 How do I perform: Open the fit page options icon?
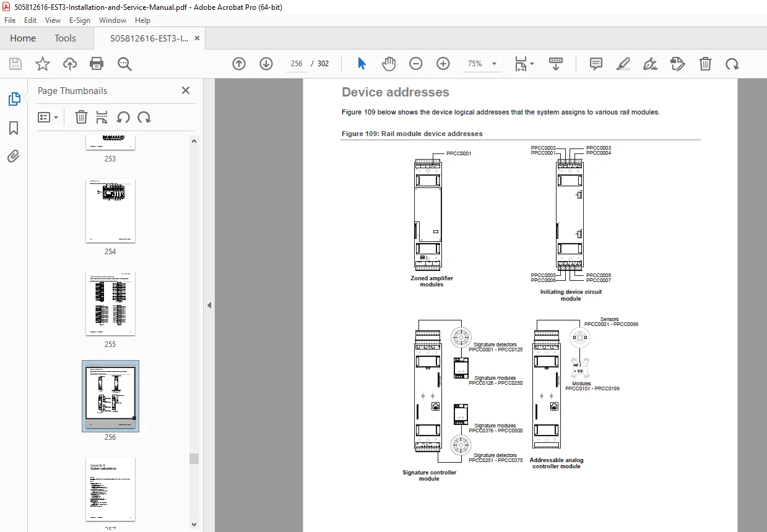[x=524, y=64]
